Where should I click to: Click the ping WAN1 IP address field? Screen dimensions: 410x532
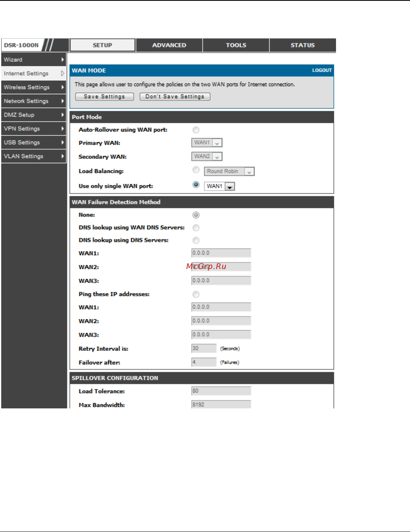[x=221, y=307]
